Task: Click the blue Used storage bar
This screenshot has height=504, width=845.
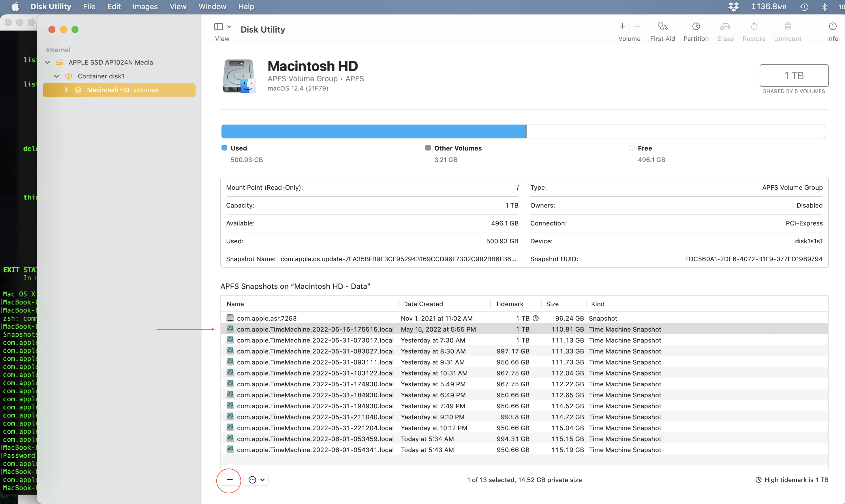Action: [373, 131]
